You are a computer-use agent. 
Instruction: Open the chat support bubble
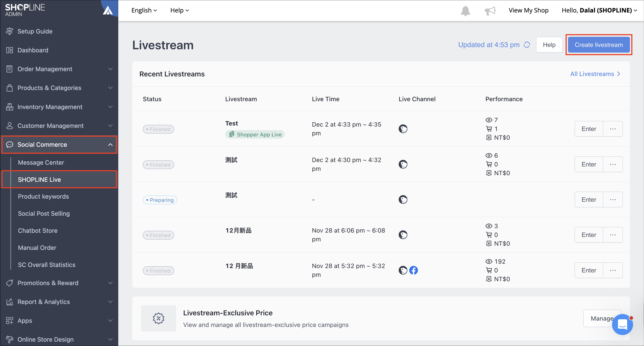pos(622,325)
